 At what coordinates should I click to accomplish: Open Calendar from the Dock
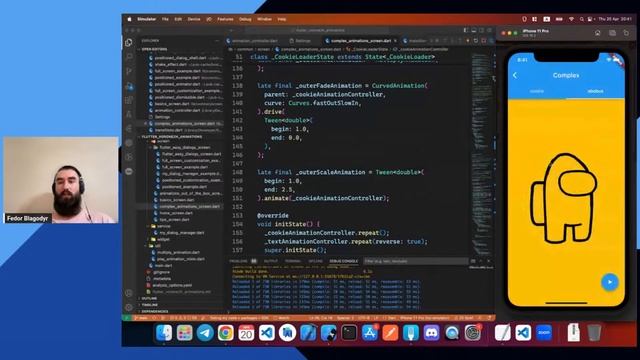pyautogui.click(x=246, y=333)
